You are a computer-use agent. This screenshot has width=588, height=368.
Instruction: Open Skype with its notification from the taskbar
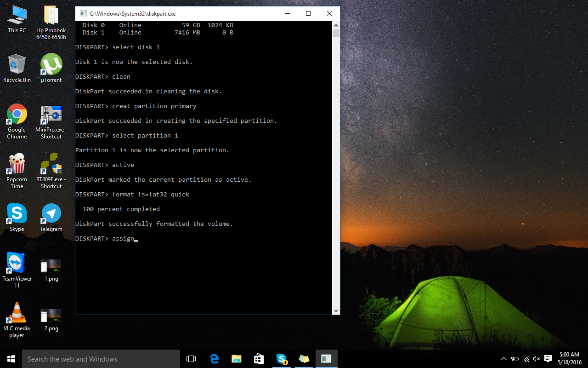282,358
